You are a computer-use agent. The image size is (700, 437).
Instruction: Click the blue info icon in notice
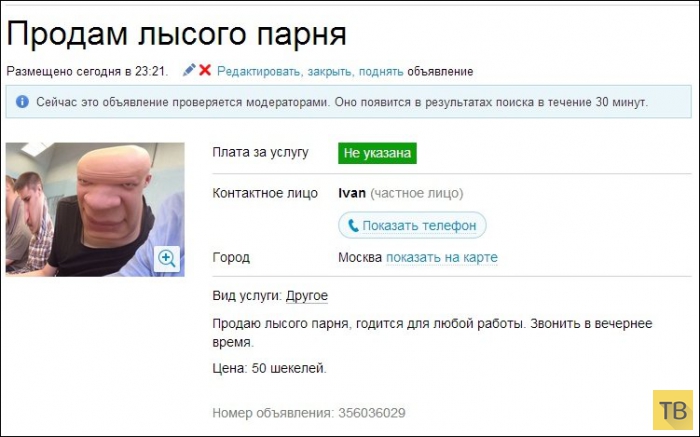(x=22, y=102)
